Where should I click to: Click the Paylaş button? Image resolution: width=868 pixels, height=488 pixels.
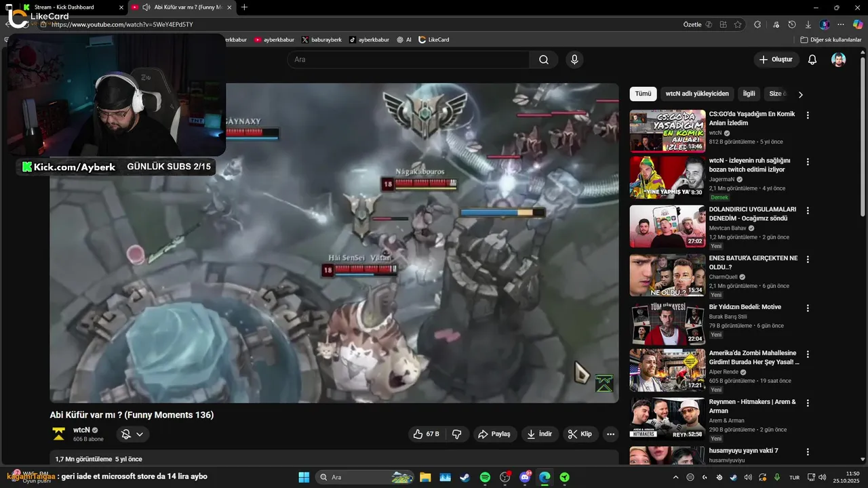(x=494, y=434)
